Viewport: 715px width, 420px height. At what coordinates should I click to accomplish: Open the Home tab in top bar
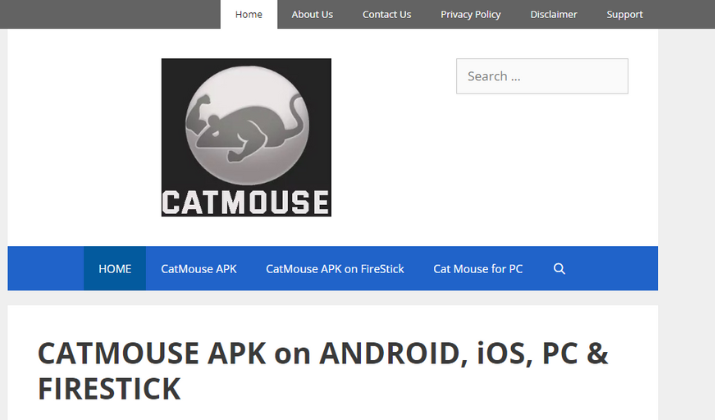249,14
